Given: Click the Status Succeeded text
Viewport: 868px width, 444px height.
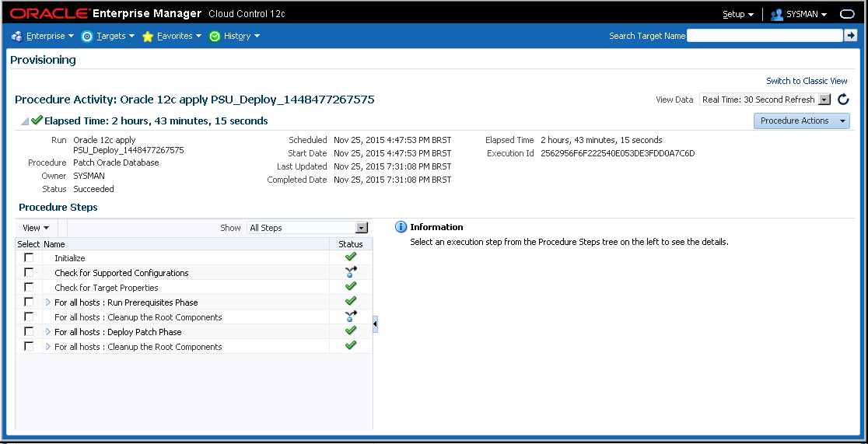Looking at the screenshot, I should click(93, 189).
